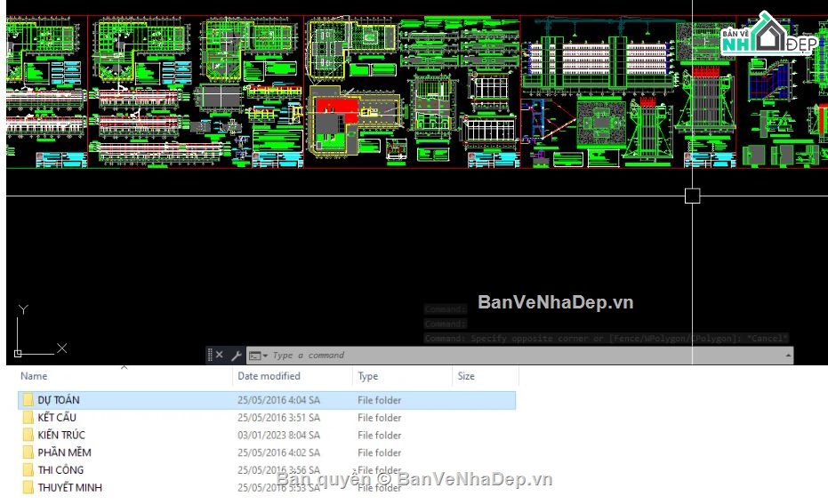Click the PHẦN MỀM folder icon
The width and height of the screenshot is (828, 504).
click(x=28, y=452)
